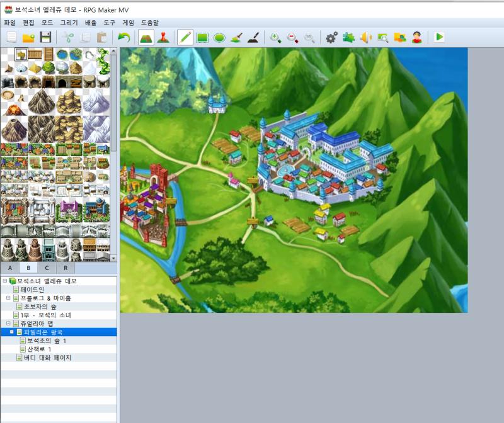Click the Cut scissors icon
The height and width of the screenshot is (423, 504).
click(x=68, y=37)
